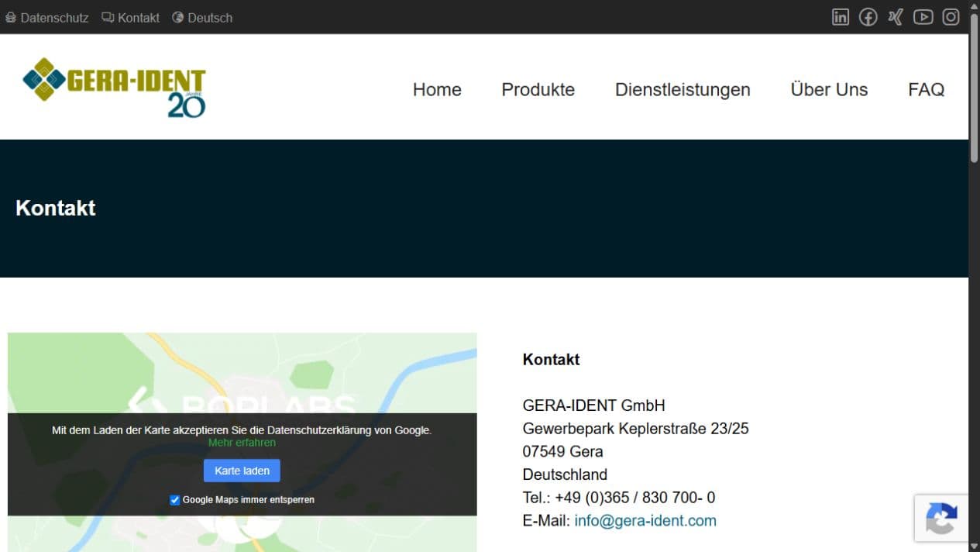980x552 pixels.
Task: Open the Datenschutz link in top bar
Action: coord(46,17)
